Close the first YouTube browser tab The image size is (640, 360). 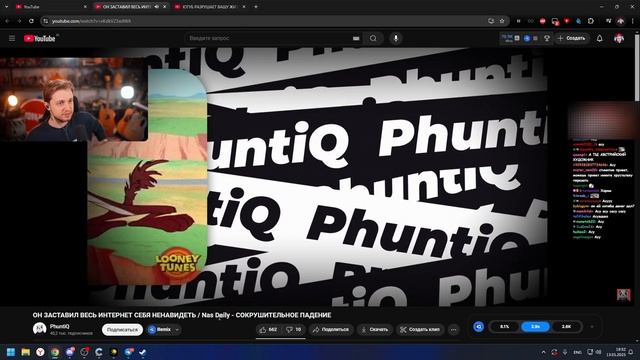(x=85, y=7)
